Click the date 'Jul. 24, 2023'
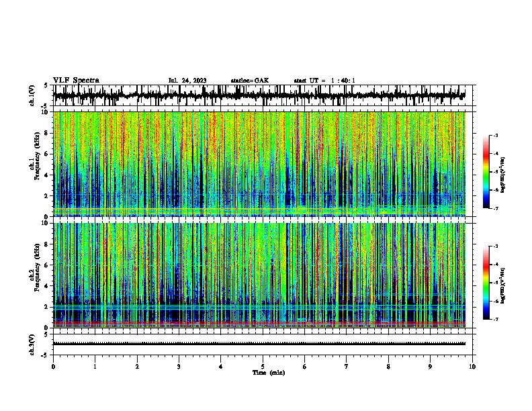This screenshot has width=532, height=411. click(187, 81)
